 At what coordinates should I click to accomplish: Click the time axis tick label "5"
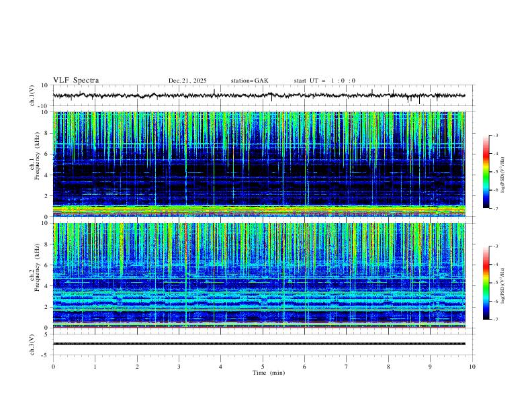[x=263, y=367]
